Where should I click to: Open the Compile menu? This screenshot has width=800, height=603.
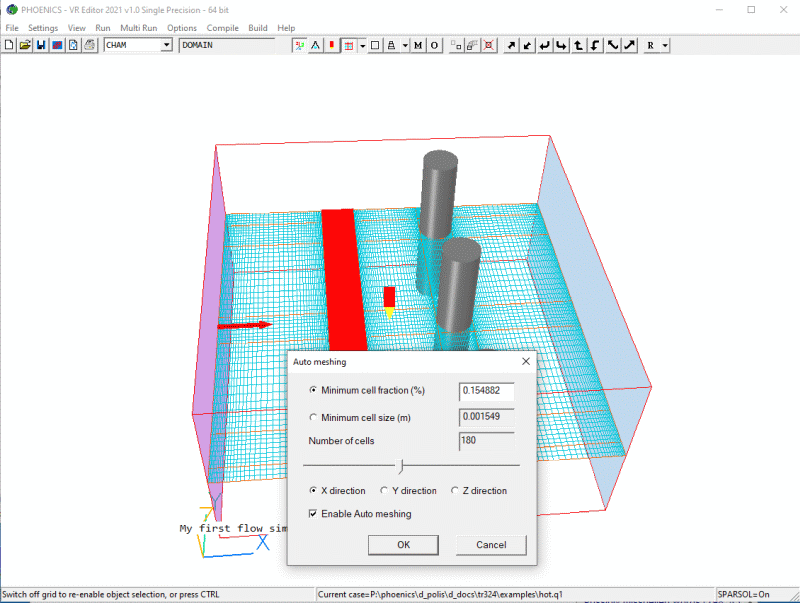(222, 28)
